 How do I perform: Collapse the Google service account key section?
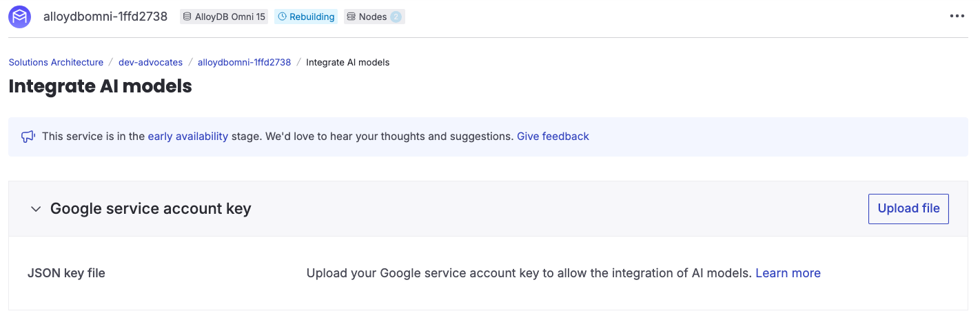36,209
